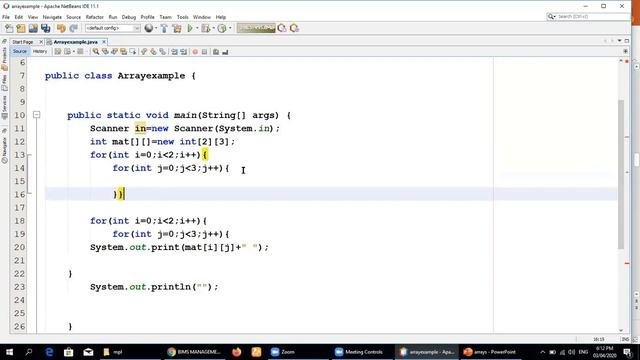The width and height of the screenshot is (640, 360).
Task: Open the Source menu
Action: (73, 17)
